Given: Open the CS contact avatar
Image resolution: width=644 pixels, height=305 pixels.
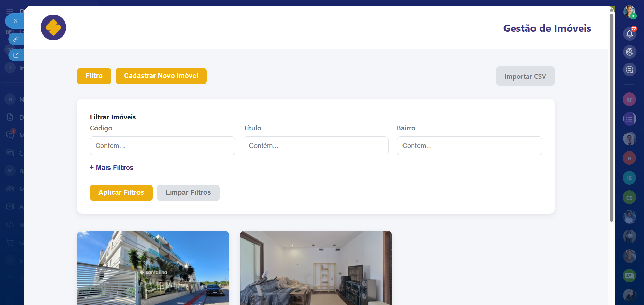Looking at the screenshot, I should click(629, 198).
